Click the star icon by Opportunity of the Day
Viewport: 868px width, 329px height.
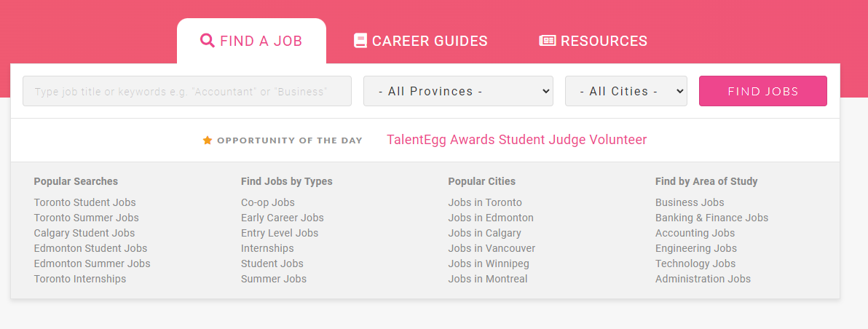pos(208,140)
